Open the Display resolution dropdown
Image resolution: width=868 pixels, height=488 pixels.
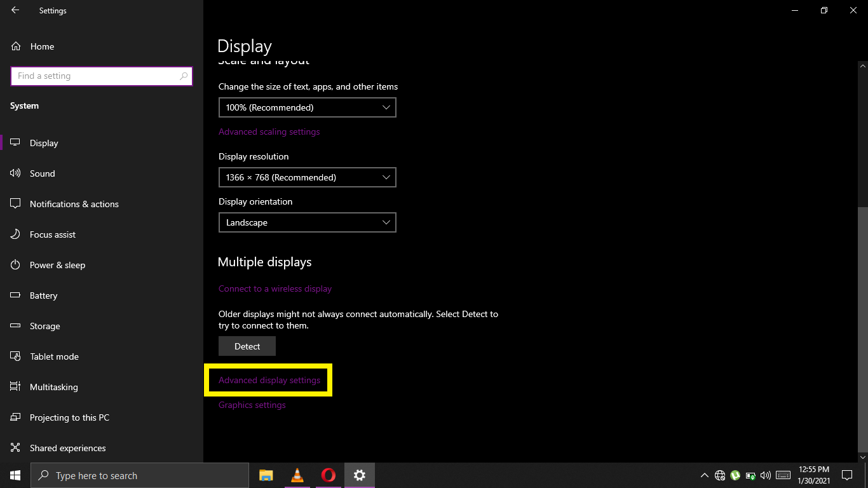(307, 177)
